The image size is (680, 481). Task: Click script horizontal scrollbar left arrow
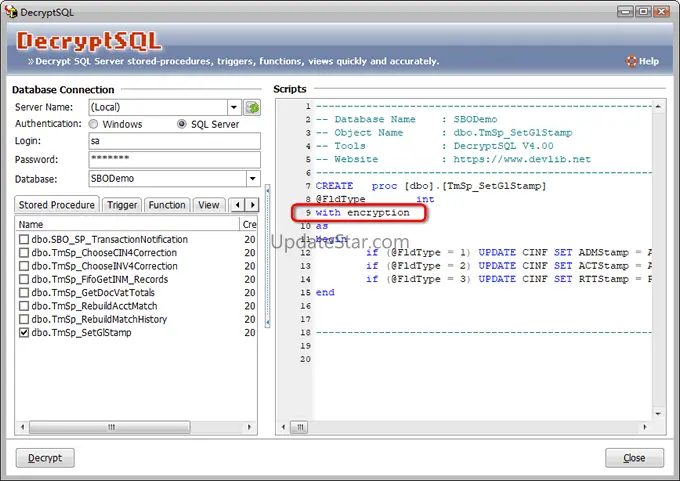[283, 426]
